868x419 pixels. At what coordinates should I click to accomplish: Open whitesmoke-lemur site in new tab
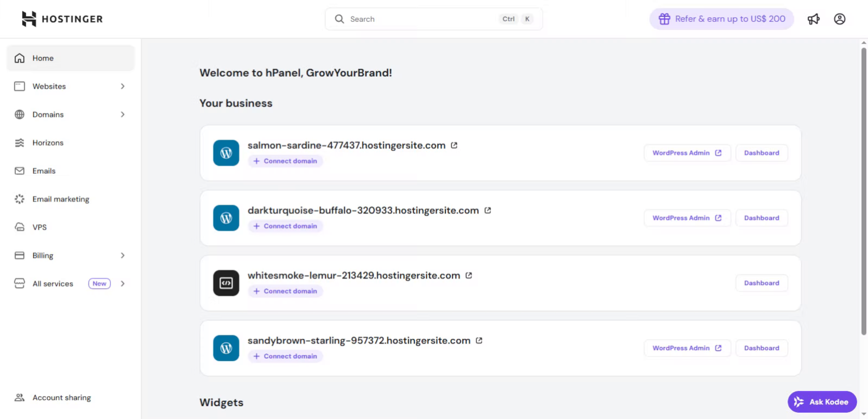pos(469,275)
